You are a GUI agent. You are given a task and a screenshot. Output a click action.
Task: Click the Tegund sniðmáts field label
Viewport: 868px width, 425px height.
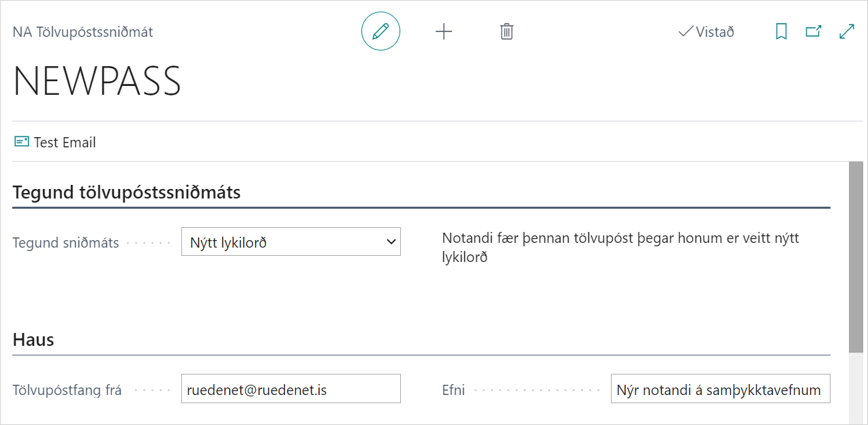tap(65, 243)
